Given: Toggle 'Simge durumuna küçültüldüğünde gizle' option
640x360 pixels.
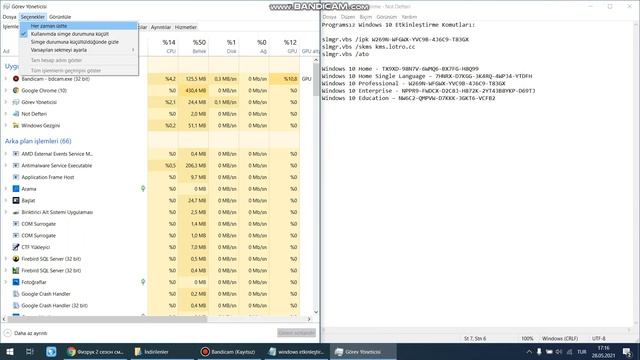Looking at the screenshot, I should click(x=78, y=42).
